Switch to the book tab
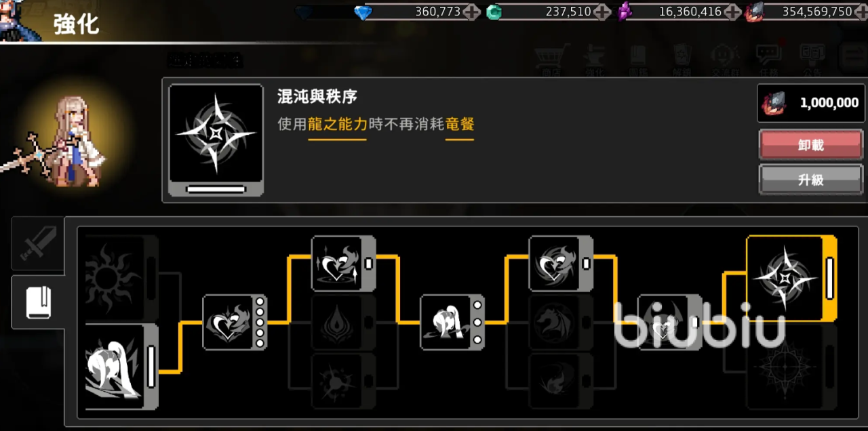This screenshot has width=868, height=431. pyautogui.click(x=38, y=302)
